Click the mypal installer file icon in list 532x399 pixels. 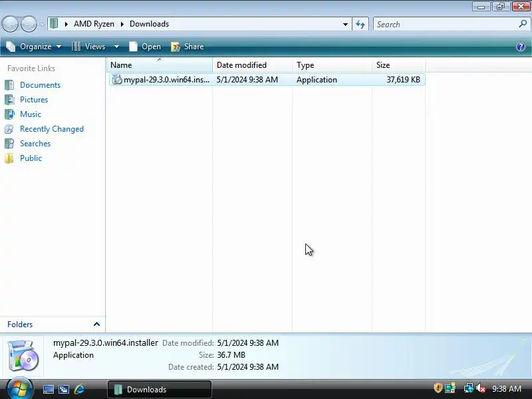pos(117,80)
